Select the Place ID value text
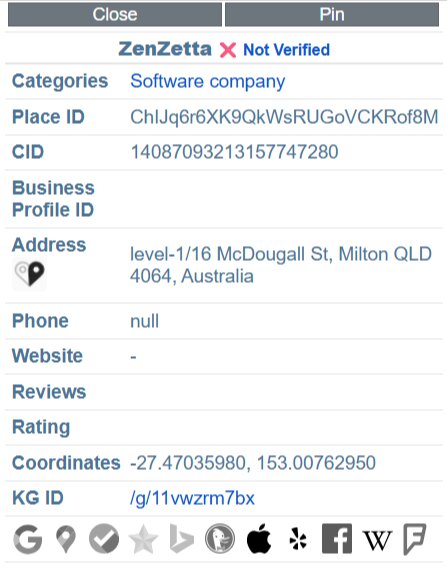 [x=284, y=117]
